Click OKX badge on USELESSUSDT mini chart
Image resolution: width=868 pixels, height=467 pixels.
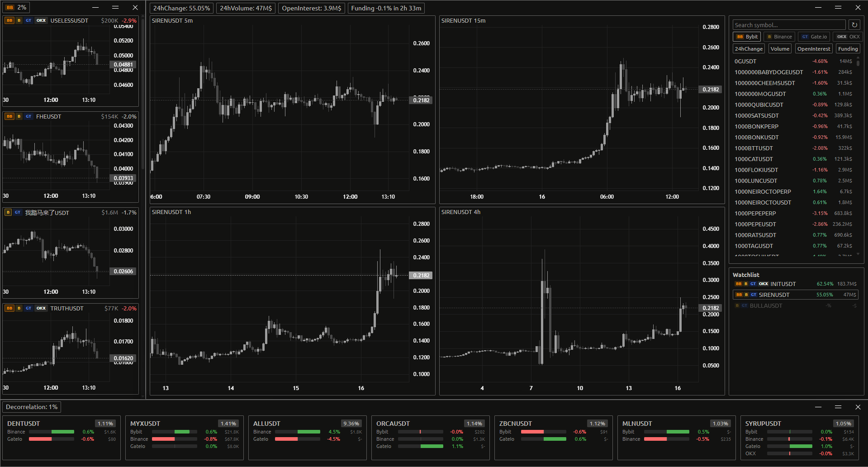coord(41,20)
